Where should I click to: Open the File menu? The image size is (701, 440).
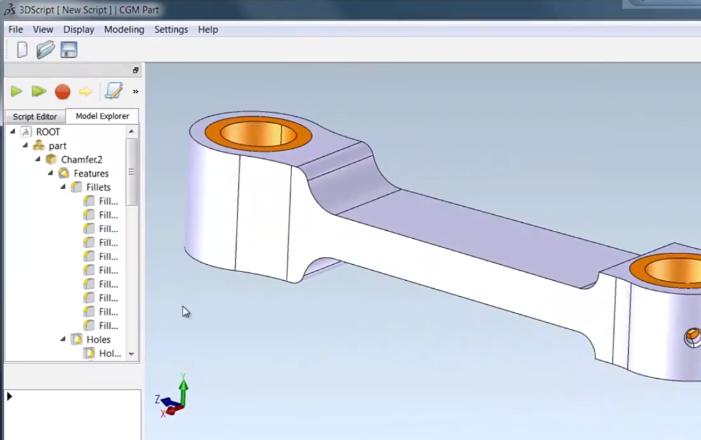pos(16,30)
